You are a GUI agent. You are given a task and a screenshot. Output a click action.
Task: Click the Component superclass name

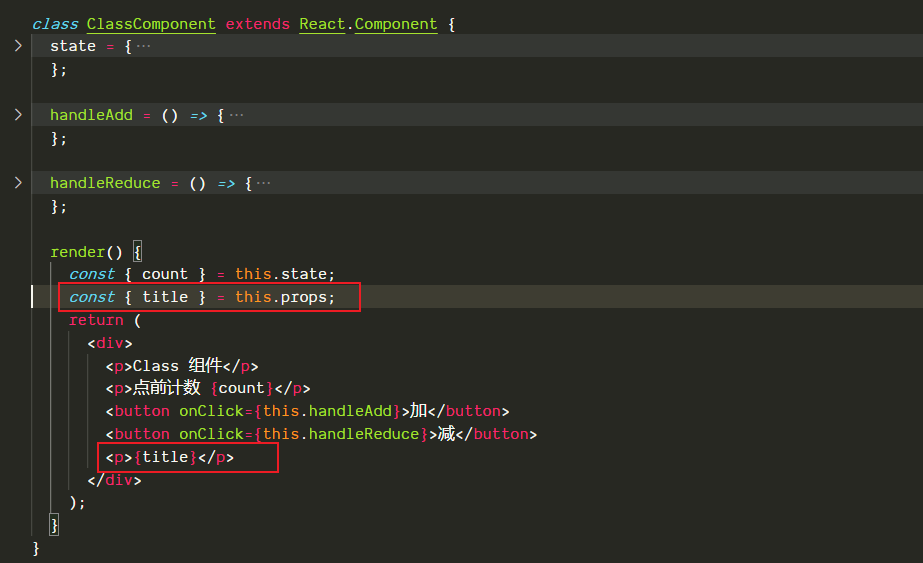click(396, 24)
